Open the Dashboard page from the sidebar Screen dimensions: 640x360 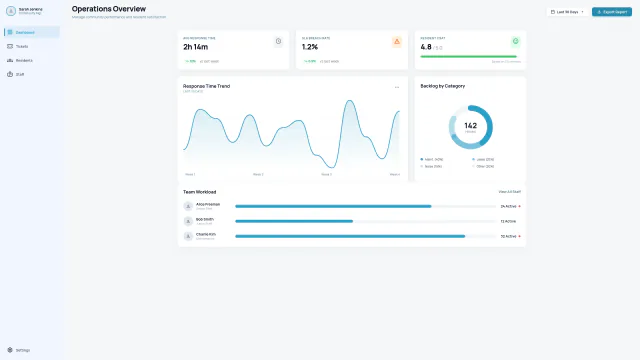pos(32,32)
